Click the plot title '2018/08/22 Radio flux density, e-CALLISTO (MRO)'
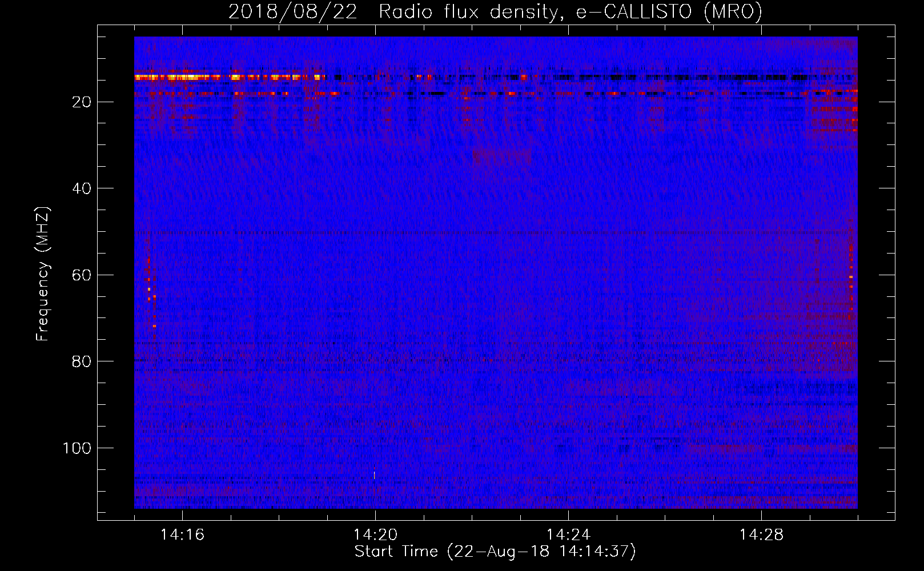Viewport: 924px width, 571px height. [x=495, y=12]
